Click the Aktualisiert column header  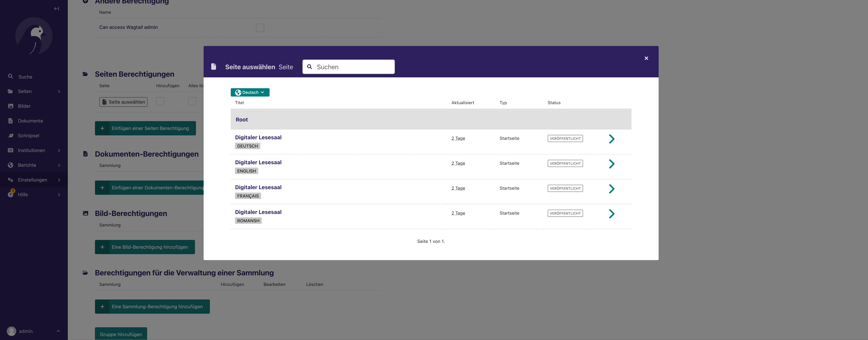point(463,102)
